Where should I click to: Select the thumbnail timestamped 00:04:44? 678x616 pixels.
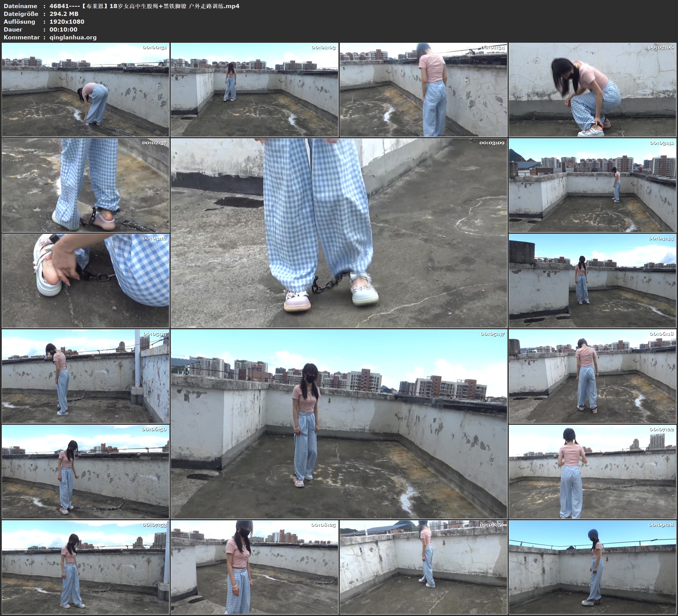click(x=593, y=280)
